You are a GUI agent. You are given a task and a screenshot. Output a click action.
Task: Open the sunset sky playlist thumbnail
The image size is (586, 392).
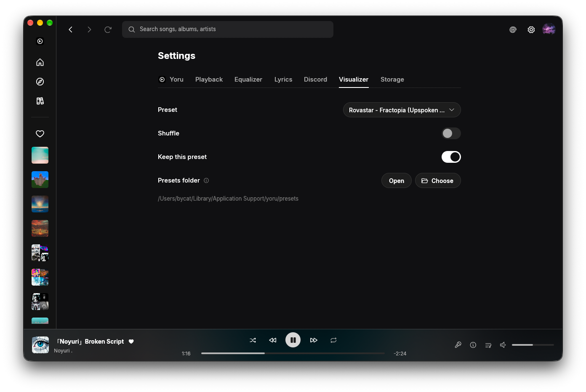pyautogui.click(x=40, y=204)
